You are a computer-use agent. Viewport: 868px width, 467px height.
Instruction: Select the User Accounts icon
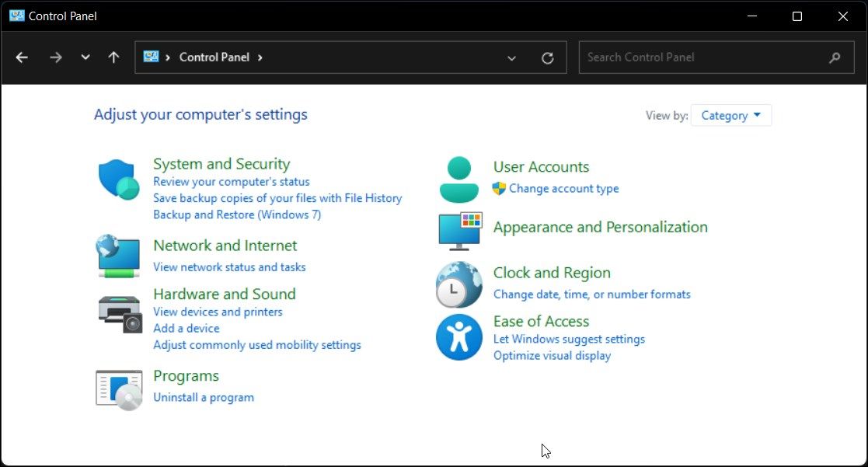click(458, 177)
